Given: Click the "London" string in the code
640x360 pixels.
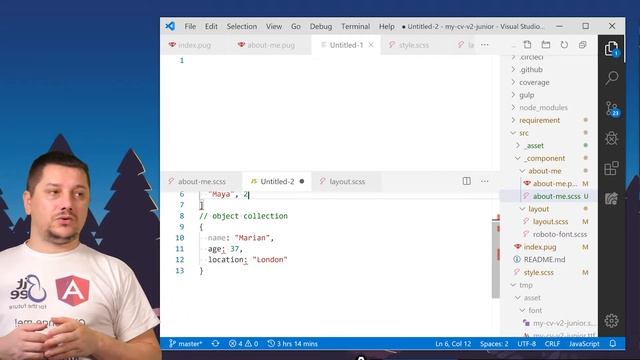Looking at the screenshot, I should pyautogui.click(x=270, y=260).
